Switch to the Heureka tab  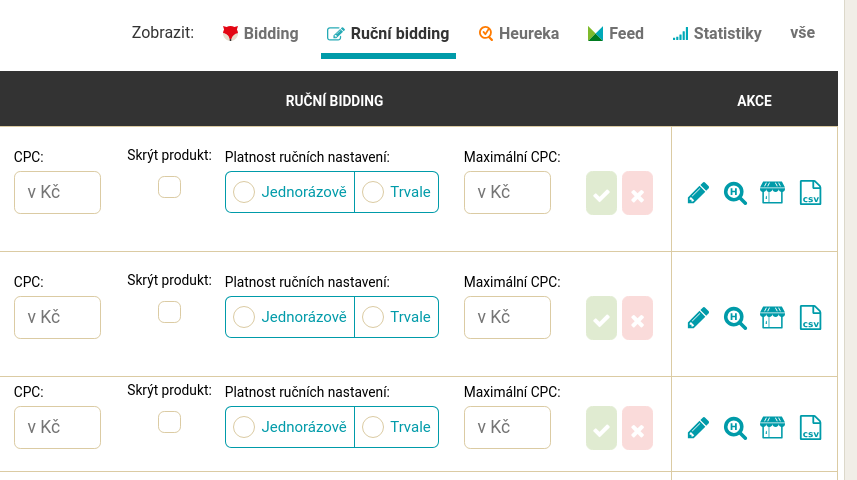(519, 33)
